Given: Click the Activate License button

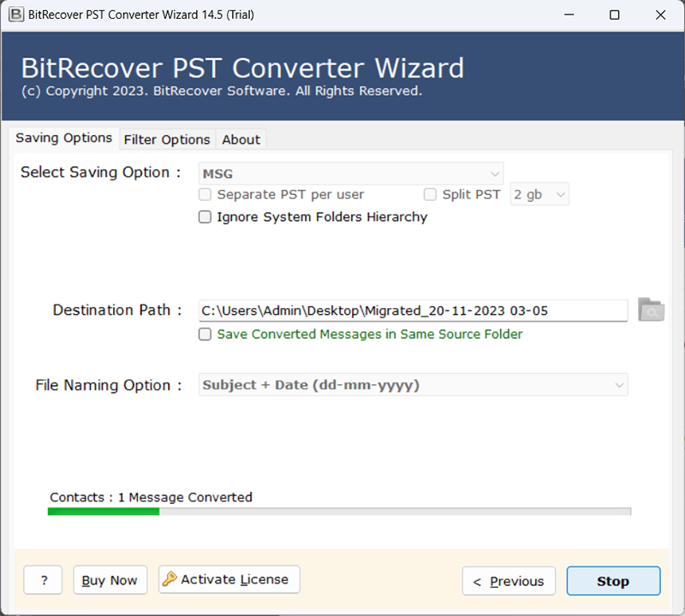Looking at the screenshot, I should (229, 579).
